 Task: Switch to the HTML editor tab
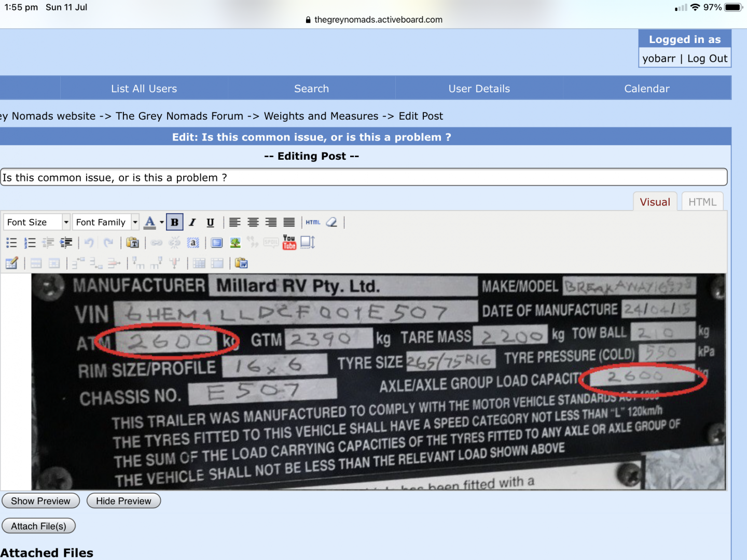(702, 202)
